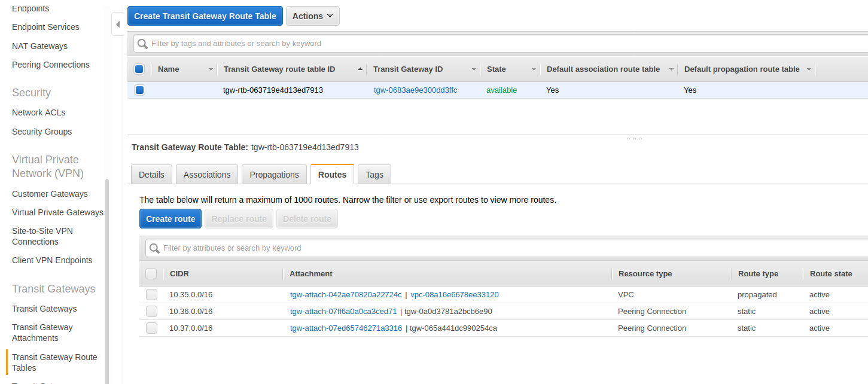The height and width of the screenshot is (384, 868).
Task: Select route table ID cell tgw-rtb-063719e4d13ed7913
Action: [x=273, y=90]
